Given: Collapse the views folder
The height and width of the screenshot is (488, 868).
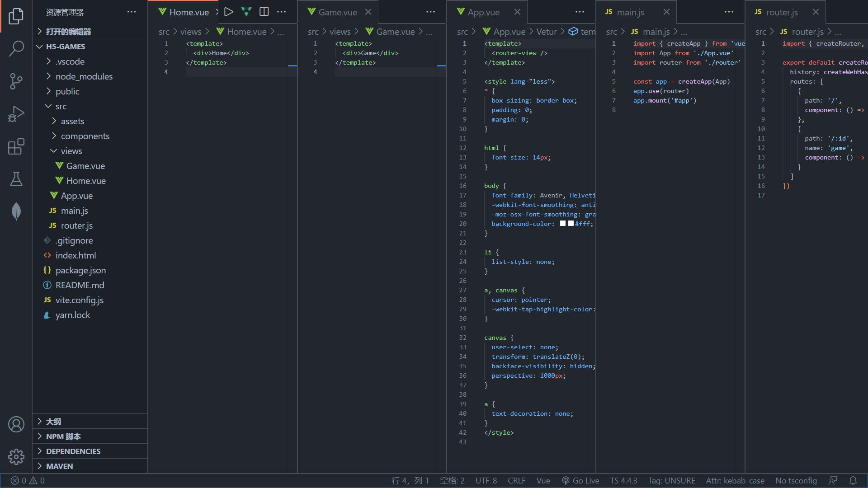Looking at the screenshot, I should pos(71,151).
